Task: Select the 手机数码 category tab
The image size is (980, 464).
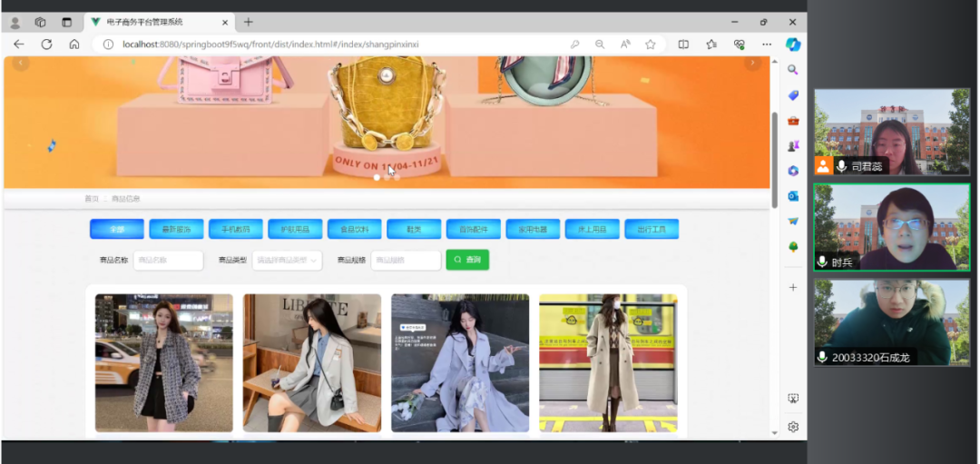Action: pyautogui.click(x=235, y=229)
